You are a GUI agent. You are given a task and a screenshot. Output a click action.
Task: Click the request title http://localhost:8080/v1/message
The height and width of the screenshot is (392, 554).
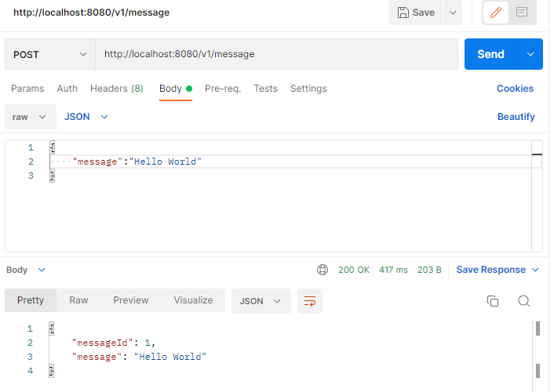(92, 13)
